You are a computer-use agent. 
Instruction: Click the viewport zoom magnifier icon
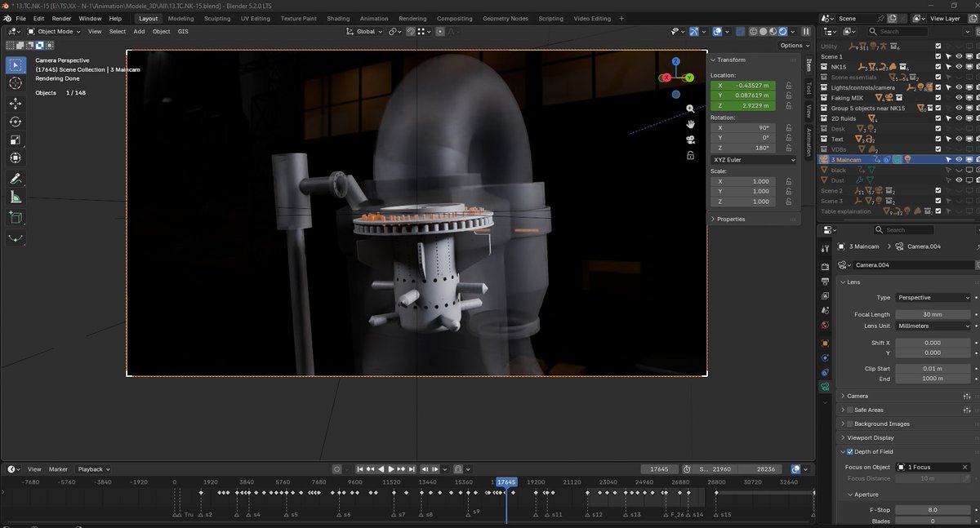[x=690, y=109]
